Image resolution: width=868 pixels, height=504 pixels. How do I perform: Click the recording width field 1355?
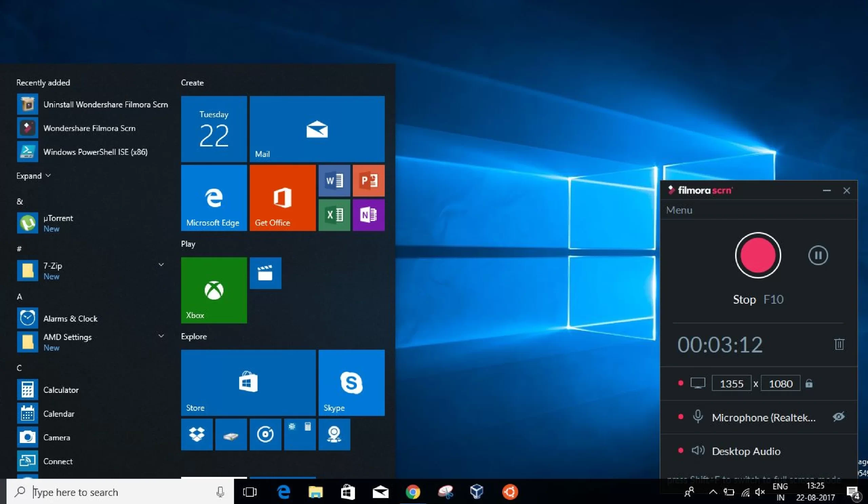(731, 384)
